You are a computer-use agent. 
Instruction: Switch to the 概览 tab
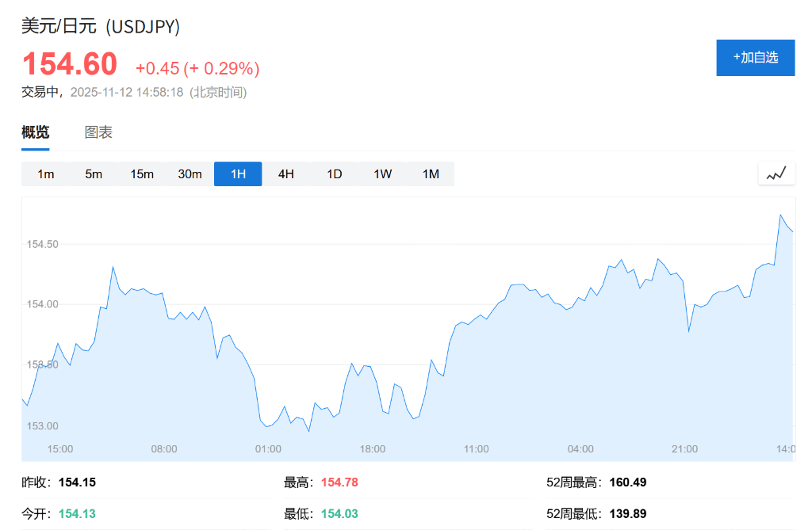(35, 132)
